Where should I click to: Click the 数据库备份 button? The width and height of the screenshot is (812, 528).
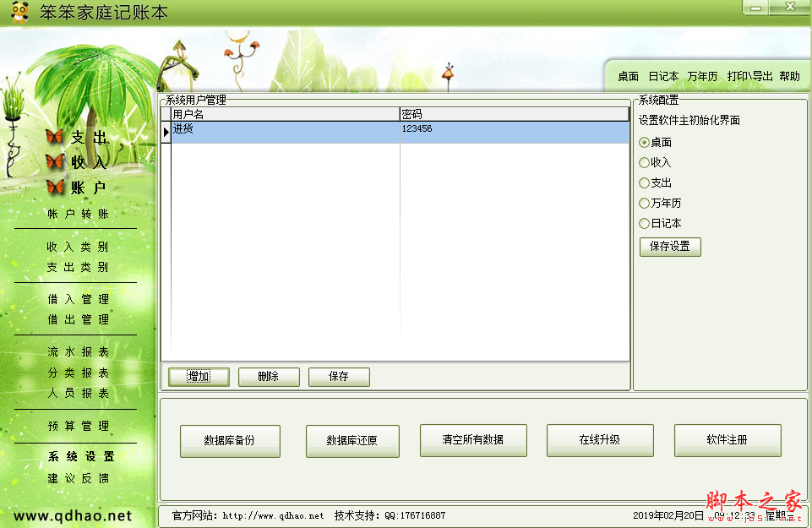230,440
